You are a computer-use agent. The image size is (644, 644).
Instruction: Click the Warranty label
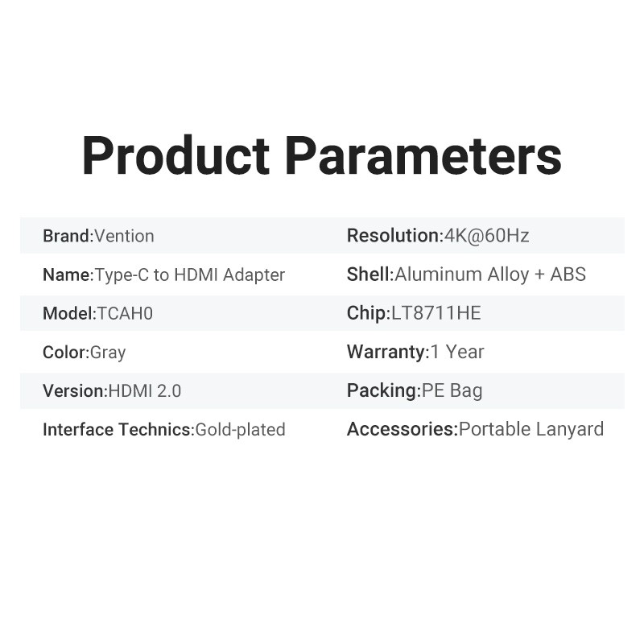coord(386,352)
